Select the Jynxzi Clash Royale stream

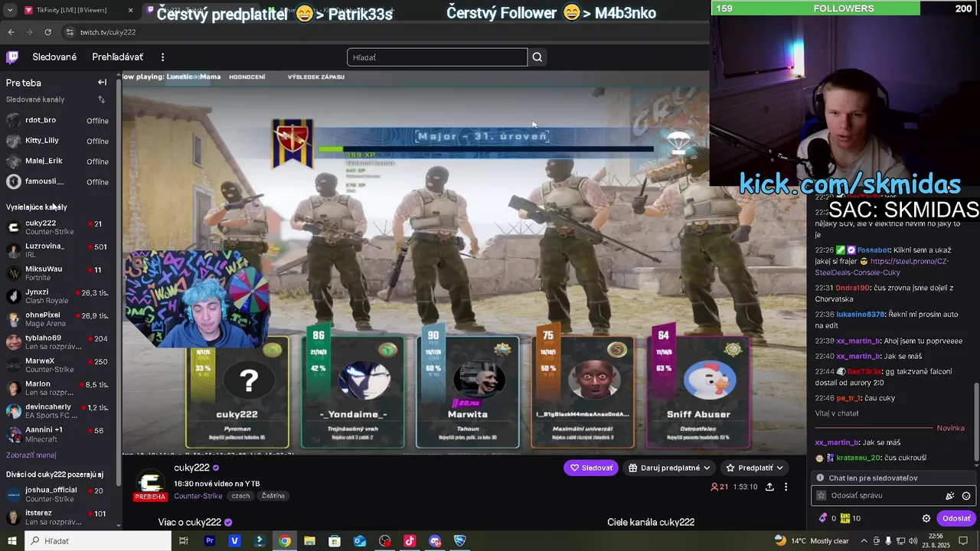[x=57, y=296]
